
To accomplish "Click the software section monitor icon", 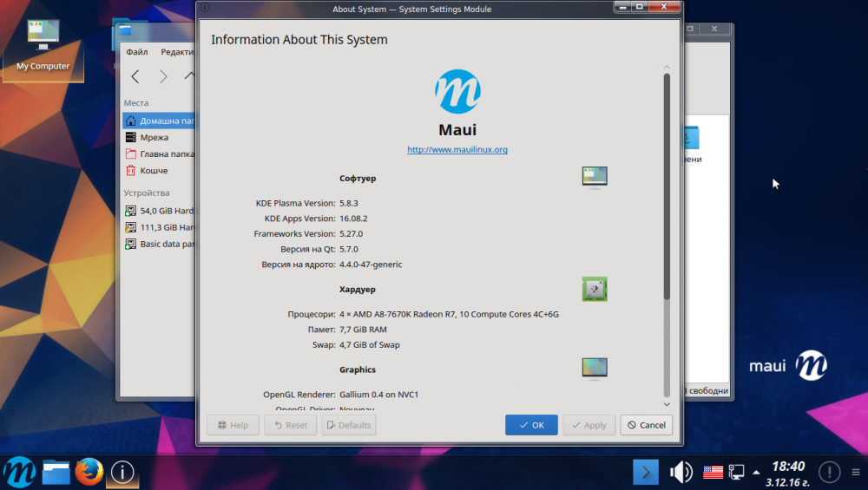I will click(595, 178).
